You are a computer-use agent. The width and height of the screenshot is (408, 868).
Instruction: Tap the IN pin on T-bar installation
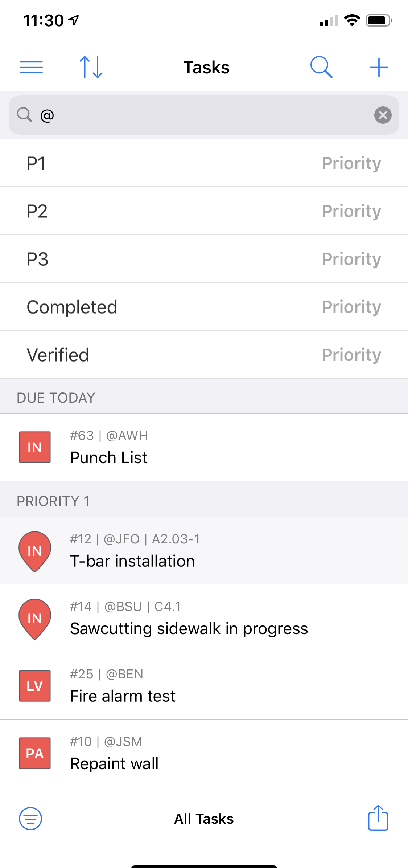35,551
